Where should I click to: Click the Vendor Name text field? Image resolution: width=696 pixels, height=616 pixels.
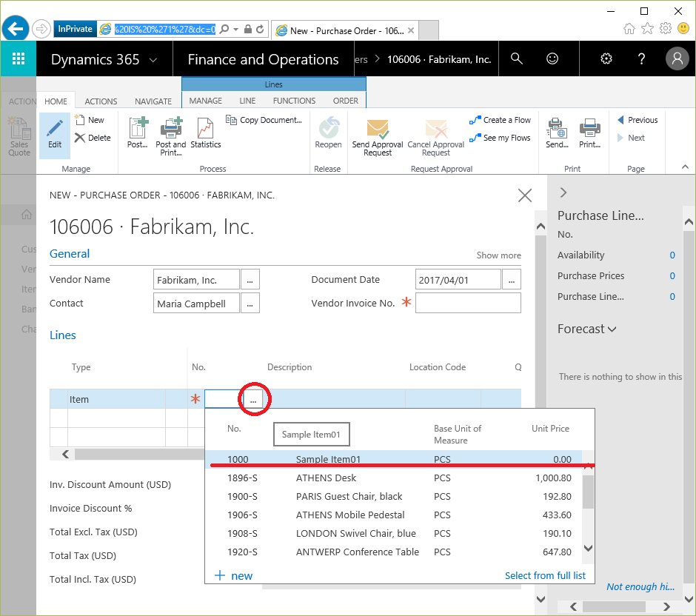pos(197,280)
